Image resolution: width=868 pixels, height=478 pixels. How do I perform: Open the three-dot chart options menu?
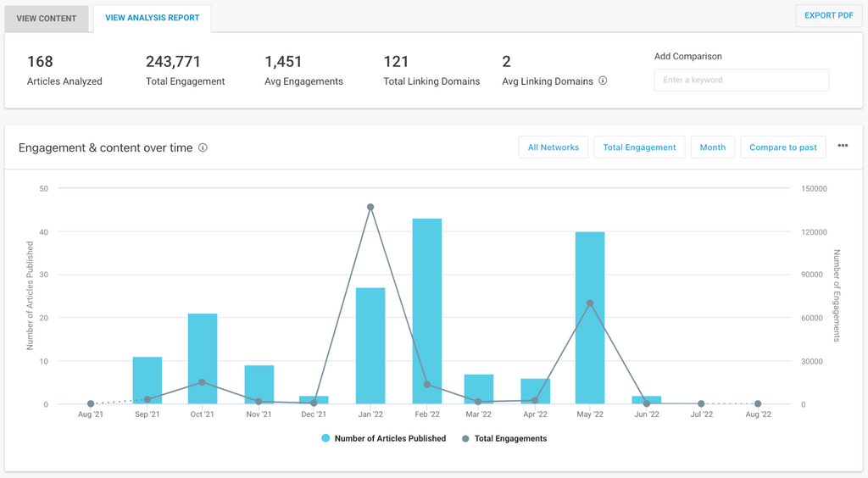click(843, 147)
